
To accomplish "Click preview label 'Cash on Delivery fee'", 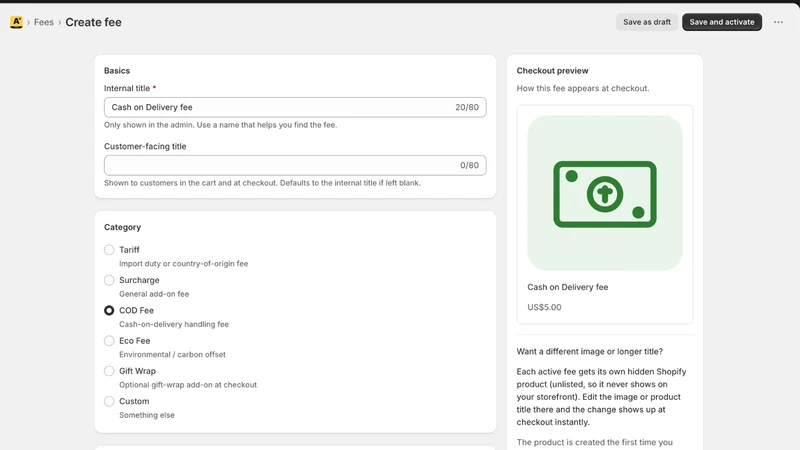I will 568,287.
